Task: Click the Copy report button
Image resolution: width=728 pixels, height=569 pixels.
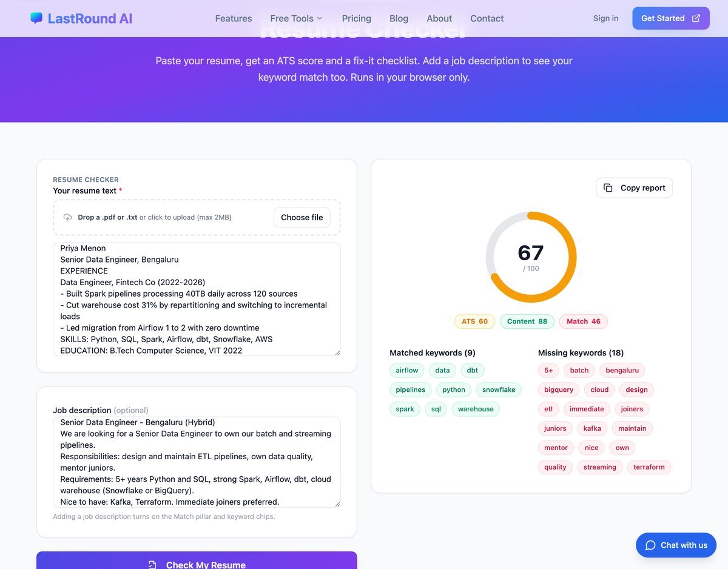Action: click(x=635, y=188)
